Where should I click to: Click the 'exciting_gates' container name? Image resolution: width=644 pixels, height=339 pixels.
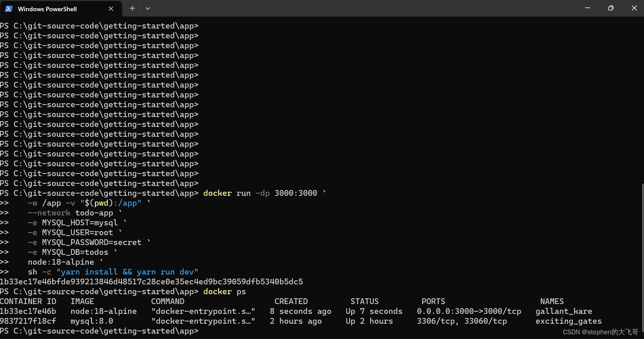[569, 321]
